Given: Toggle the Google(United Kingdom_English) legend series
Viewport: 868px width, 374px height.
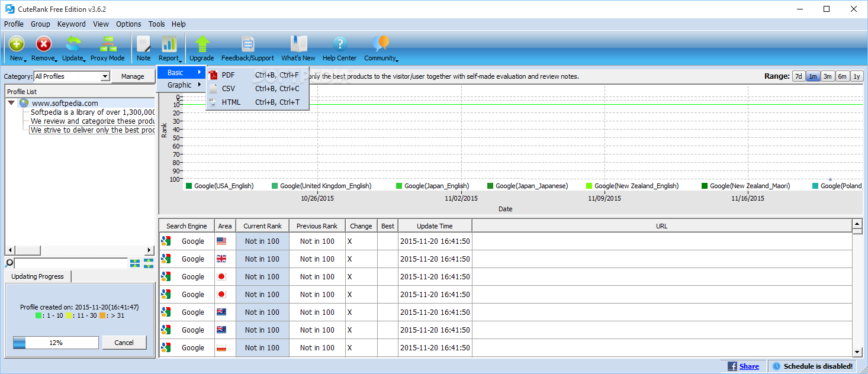Looking at the screenshot, I should 322,186.
